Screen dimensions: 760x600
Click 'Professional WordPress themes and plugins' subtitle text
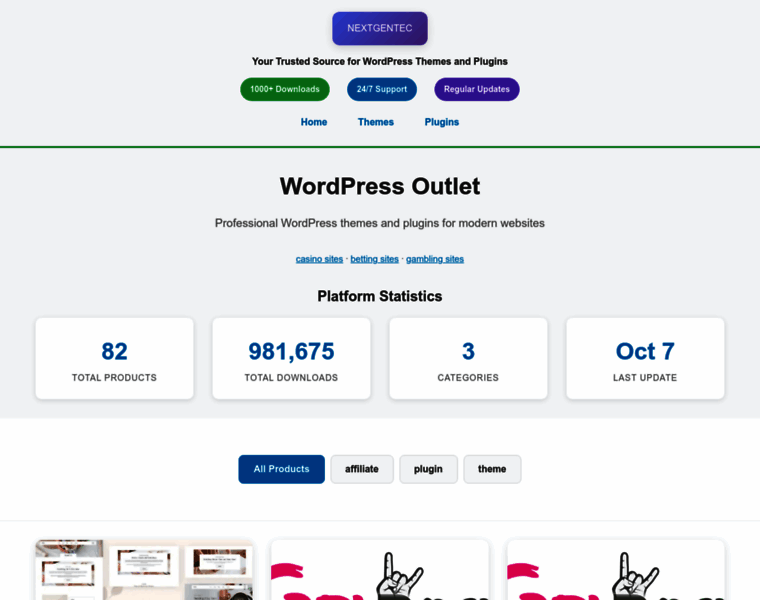(x=380, y=223)
